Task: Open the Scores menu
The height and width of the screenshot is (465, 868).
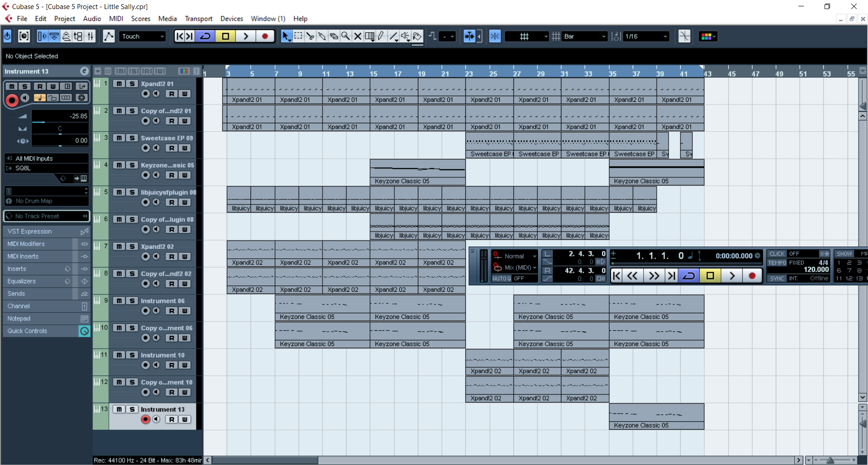Action: pos(141,19)
